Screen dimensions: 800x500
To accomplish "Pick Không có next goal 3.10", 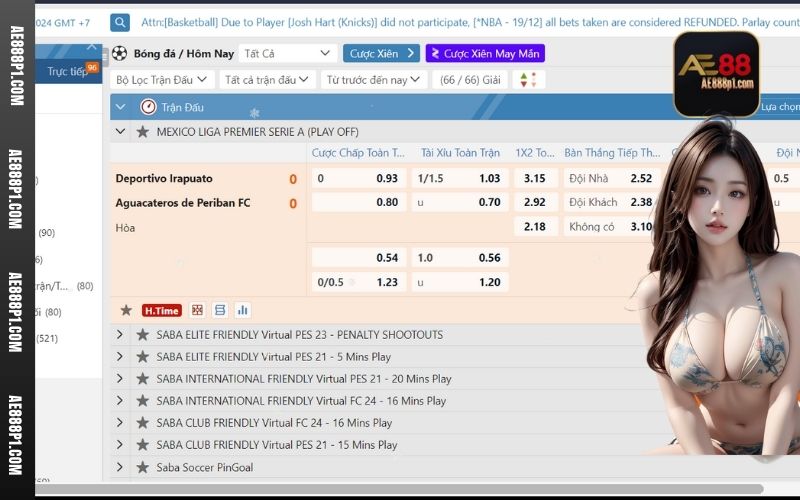I will coord(610,227).
